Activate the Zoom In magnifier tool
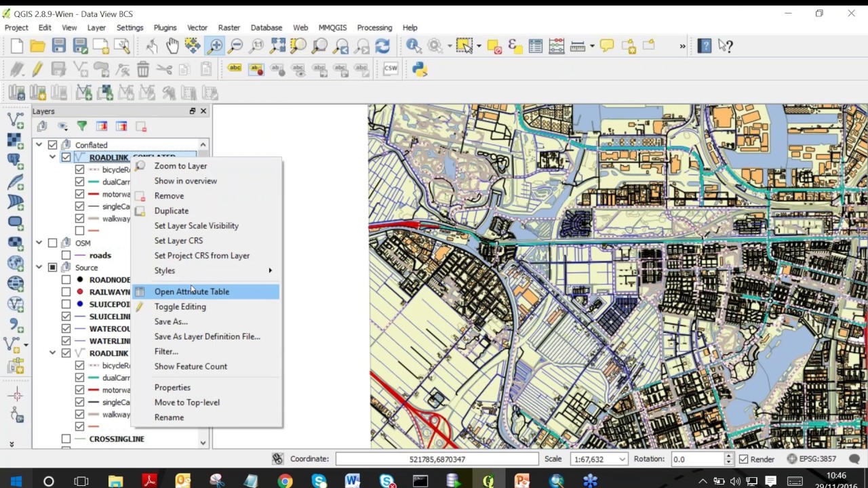 (214, 46)
